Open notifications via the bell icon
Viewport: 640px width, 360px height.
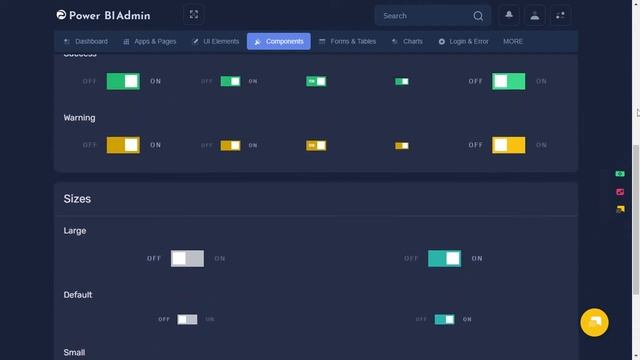point(509,15)
